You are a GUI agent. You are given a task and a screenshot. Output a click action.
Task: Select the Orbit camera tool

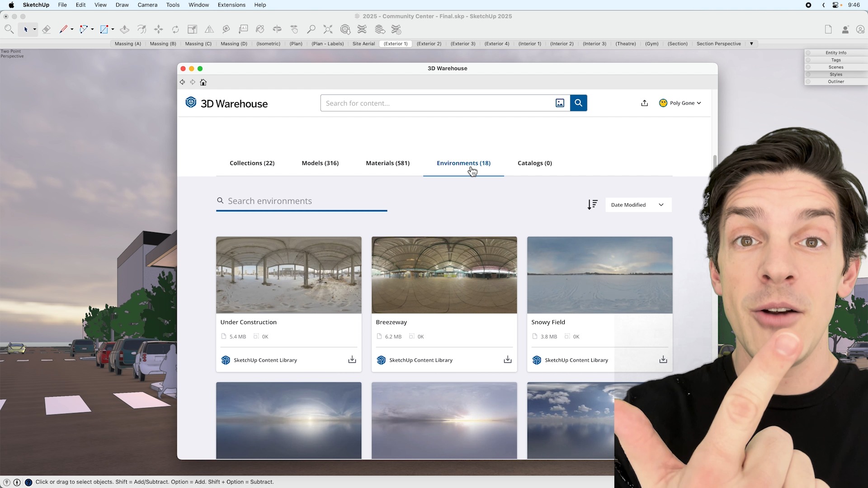pyautogui.click(x=277, y=29)
